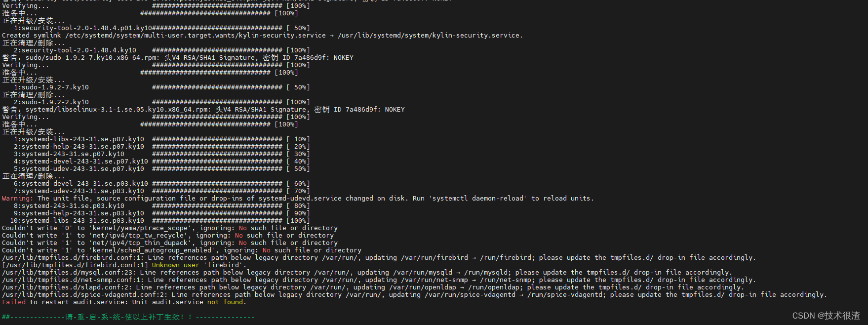Click the systemd-help p07 20% progress bar
This screenshot has height=325, width=868.
217,146
